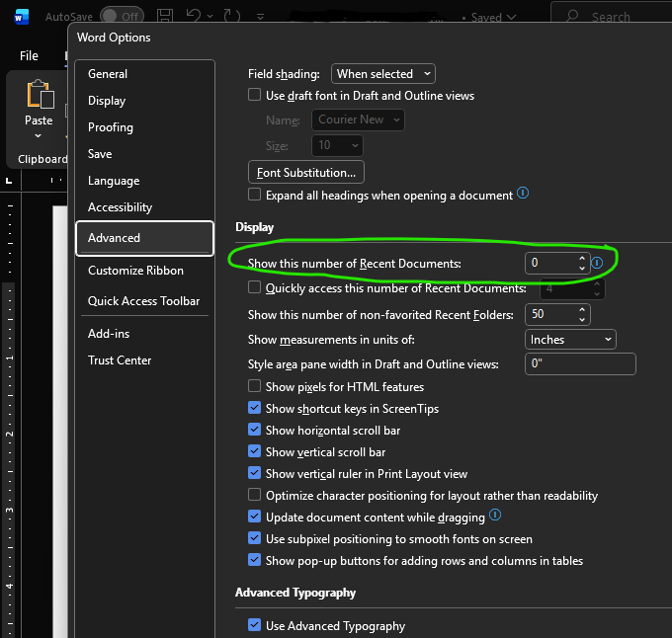Image resolution: width=672 pixels, height=638 pixels.
Task: Check Show pixels for HTML features
Action: [254, 386]
